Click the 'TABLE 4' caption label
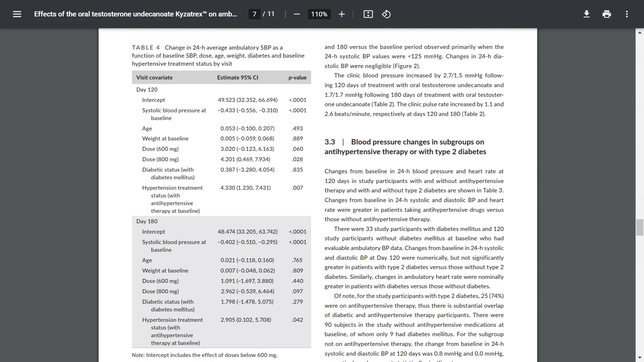Viewport: 644px width, 362px height. [146, 48]
